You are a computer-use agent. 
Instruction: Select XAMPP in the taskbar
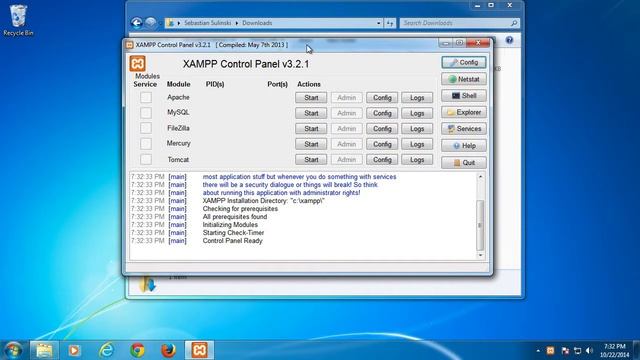[x=200, y=350]
